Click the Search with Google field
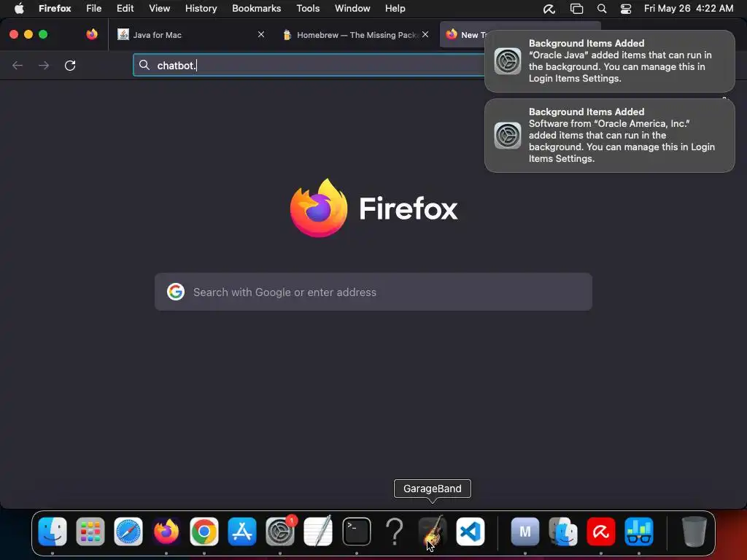This screenshot has height=560, width=747. click(373, 292)
